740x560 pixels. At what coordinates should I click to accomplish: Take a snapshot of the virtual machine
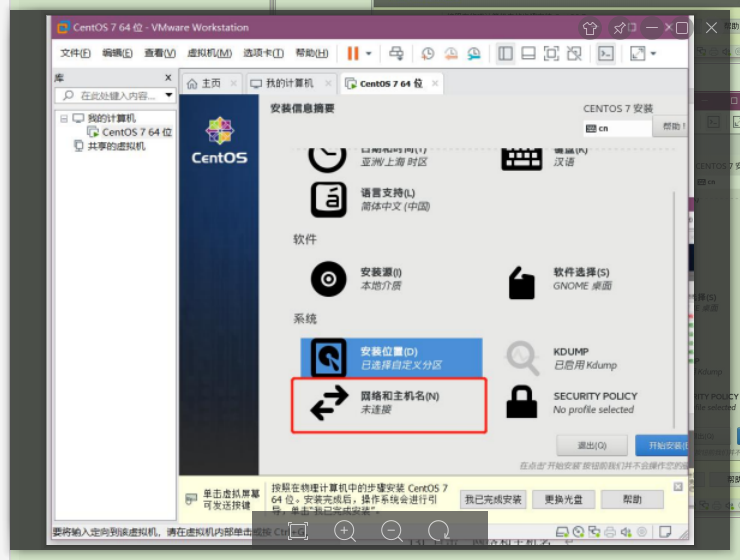point(428,53)
